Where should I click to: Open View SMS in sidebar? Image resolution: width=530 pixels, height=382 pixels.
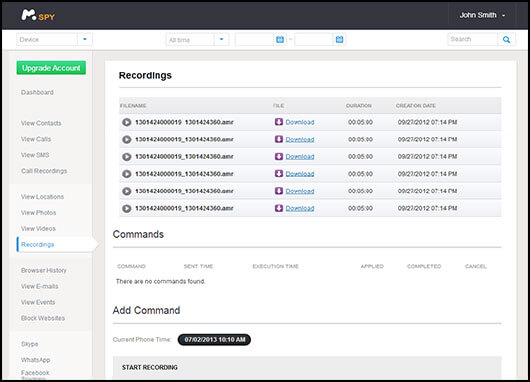coord(35,155)
